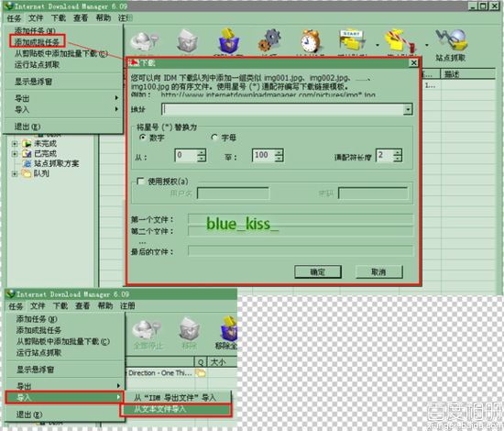Click the 取消 button in batch dialog
Screen dimensions: 504x431
(378, 271)
